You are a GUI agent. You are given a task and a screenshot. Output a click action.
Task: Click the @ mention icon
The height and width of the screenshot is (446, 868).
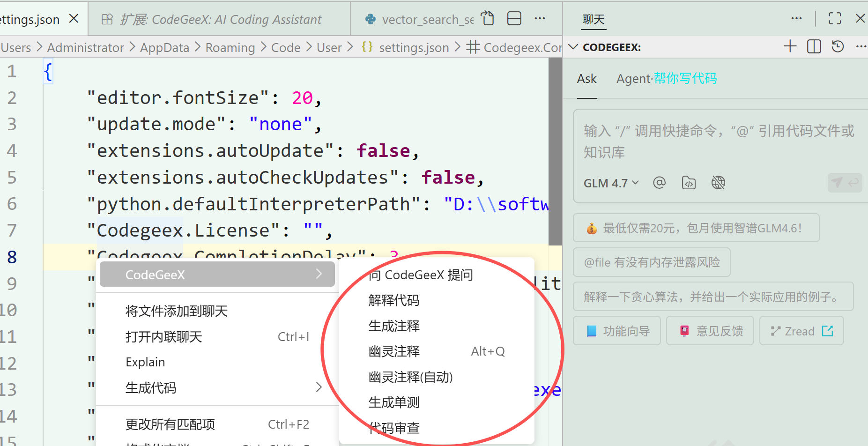(659, 183)
